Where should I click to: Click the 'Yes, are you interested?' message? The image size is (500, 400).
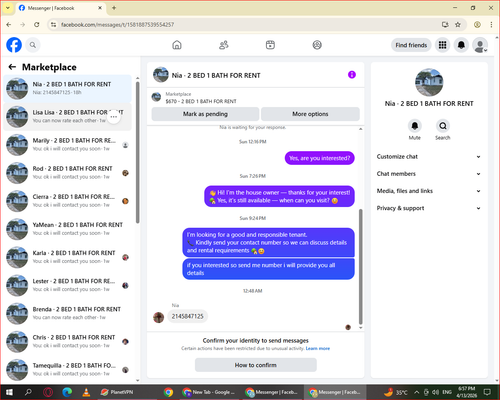pyautogui.click(x=320, y=158)
